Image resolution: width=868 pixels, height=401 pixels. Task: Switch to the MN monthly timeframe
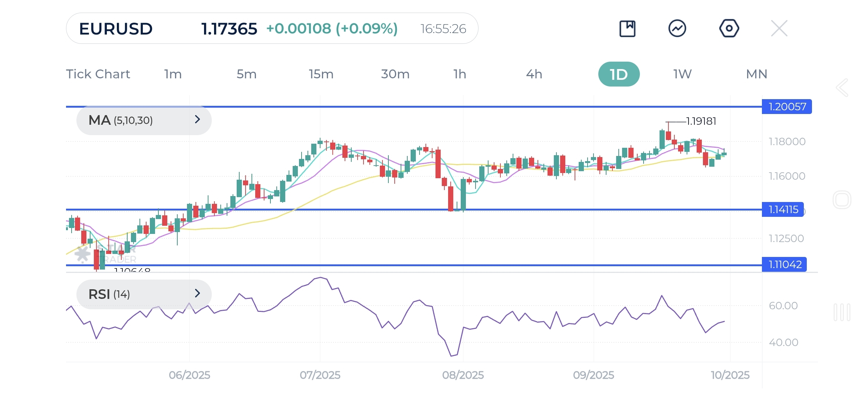click(756, 74)
